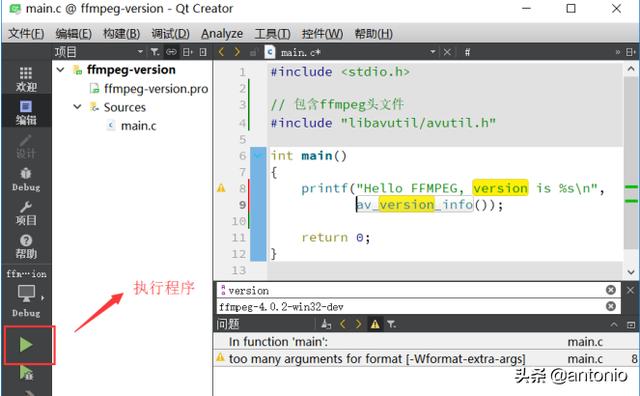Open the 控件(W) menu

pyautogui.click(x=322, y=33)
